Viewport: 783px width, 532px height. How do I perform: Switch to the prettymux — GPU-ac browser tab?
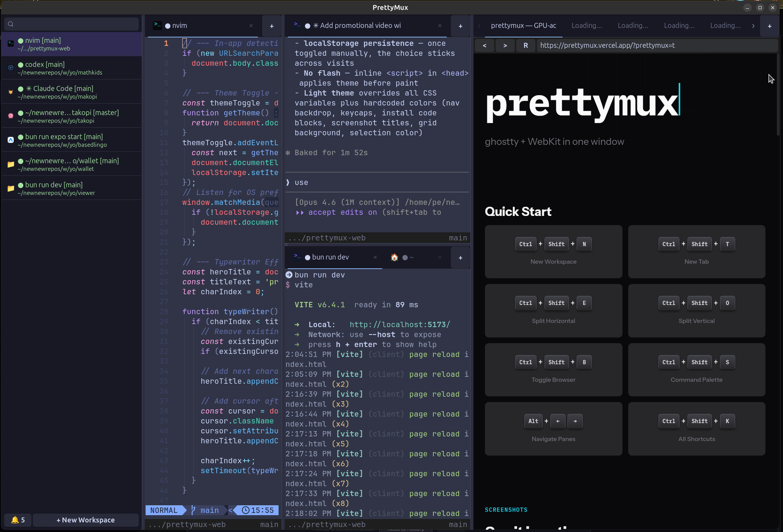click(x=524, y=25)
